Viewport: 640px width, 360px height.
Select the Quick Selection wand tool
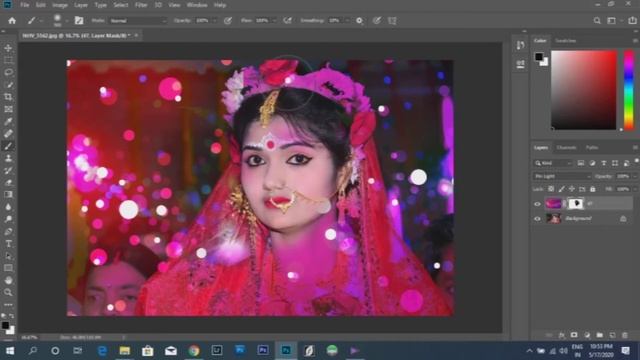(8, 85)
